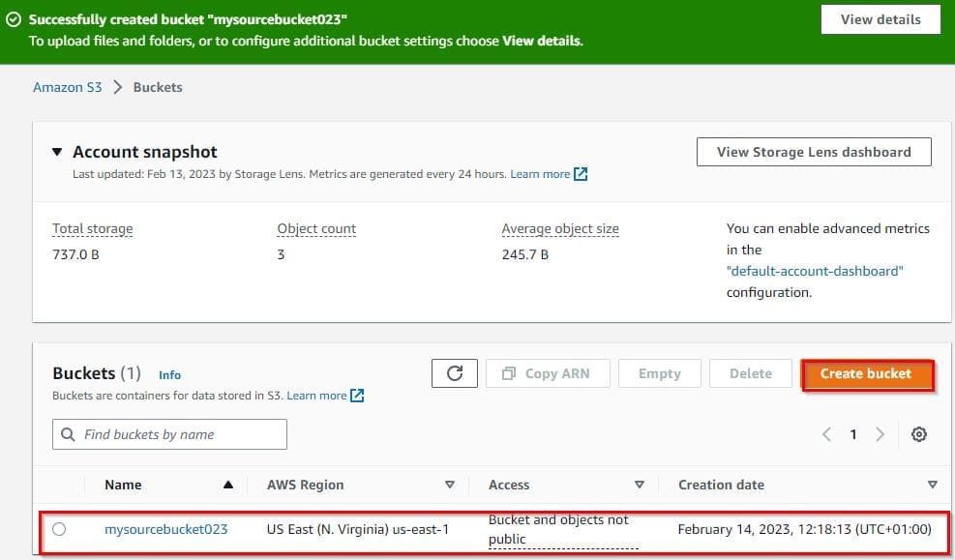Open the default-account-dashboard configuration link
Viewport: 955px width, 560px height.
815,271
